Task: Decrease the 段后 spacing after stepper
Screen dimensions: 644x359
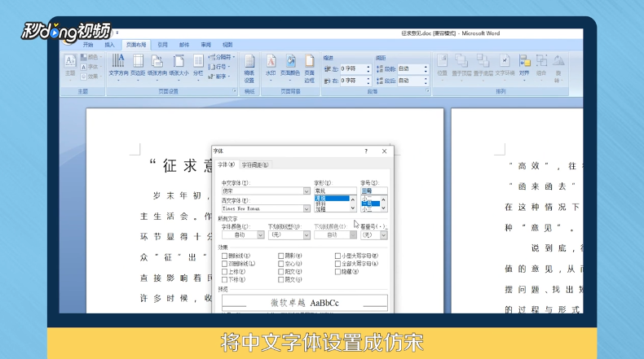Action: pyautogui.click(x=426, y=83)
